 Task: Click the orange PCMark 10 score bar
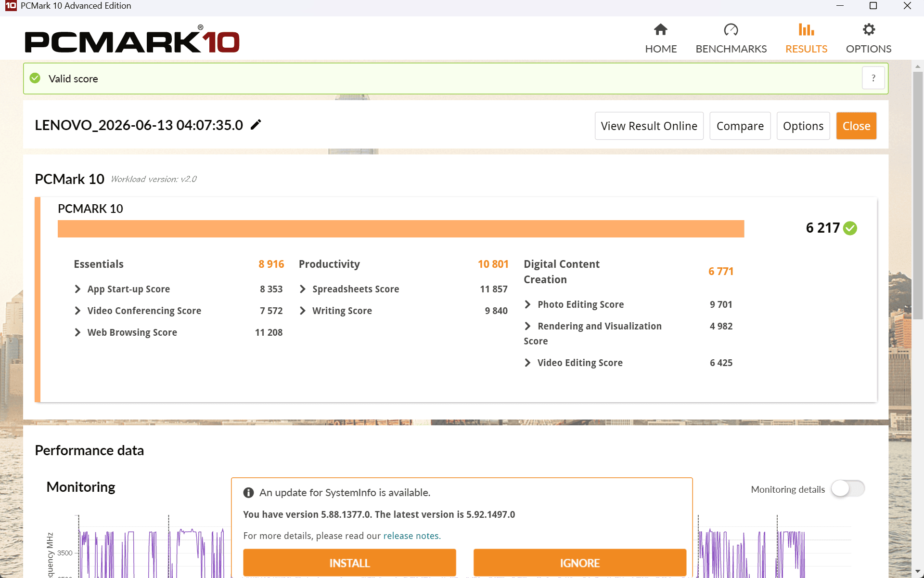click(401, 229)
